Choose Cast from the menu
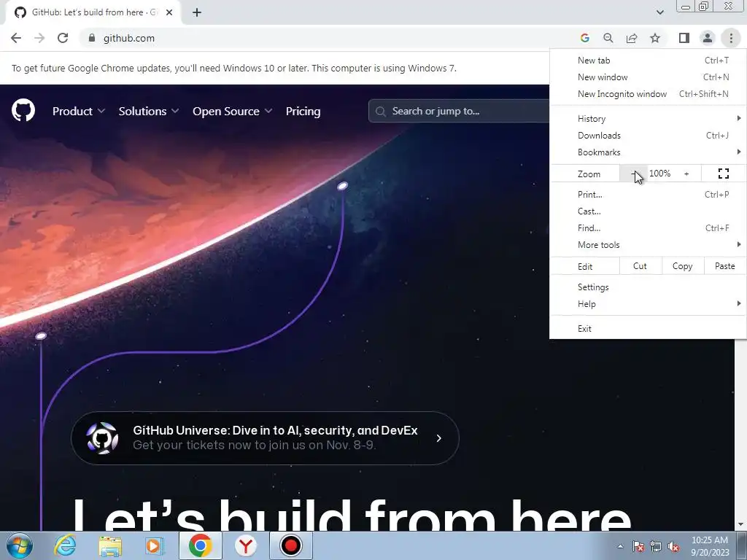The width and height of the screenshot is (747, 560). click(648, 211)
